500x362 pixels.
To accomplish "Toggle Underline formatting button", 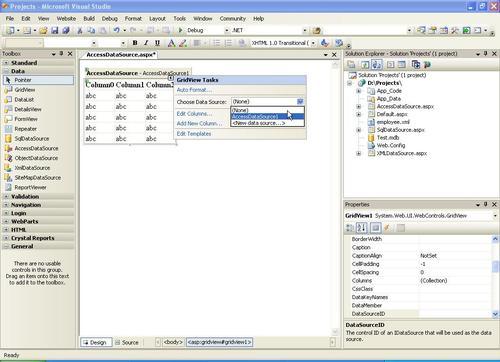I will pyautogui.click(x=157, y=43).
